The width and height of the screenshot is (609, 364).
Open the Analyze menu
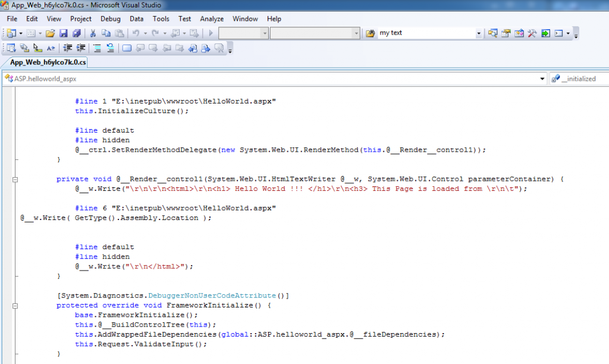[212, 18]
